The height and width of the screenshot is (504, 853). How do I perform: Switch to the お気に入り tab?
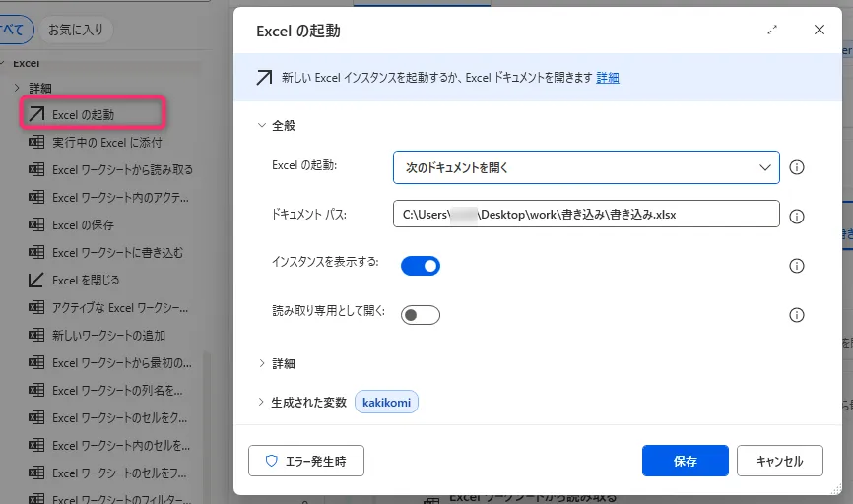76,30
